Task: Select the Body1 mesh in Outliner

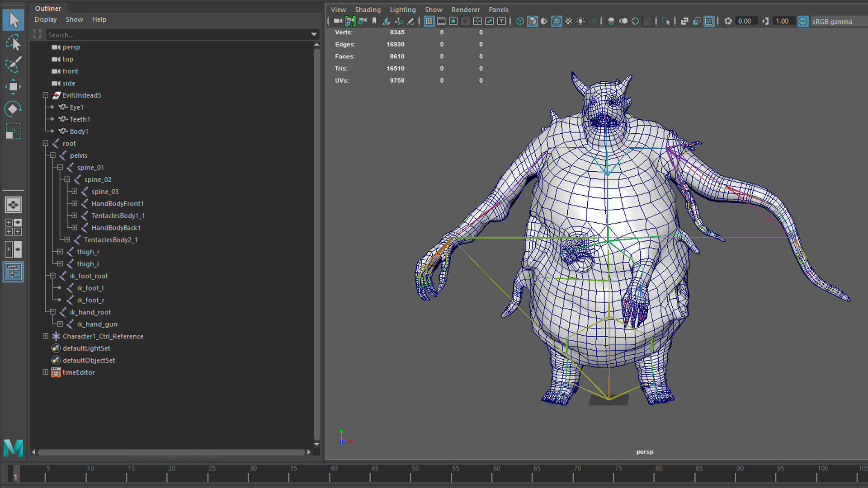Action: click(79, 131)
